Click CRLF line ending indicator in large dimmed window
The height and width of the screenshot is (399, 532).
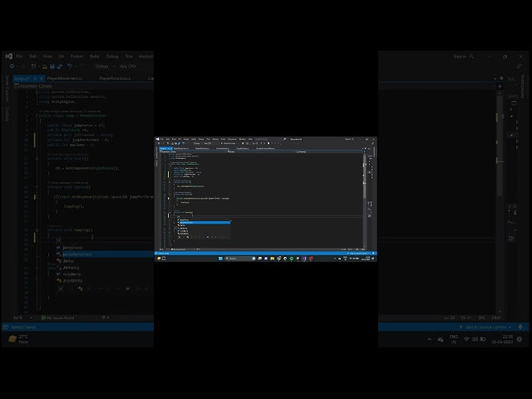496,318
